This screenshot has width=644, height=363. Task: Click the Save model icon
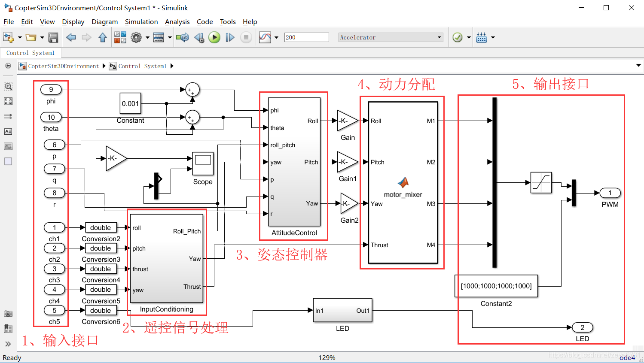click(x=53, y=37)
